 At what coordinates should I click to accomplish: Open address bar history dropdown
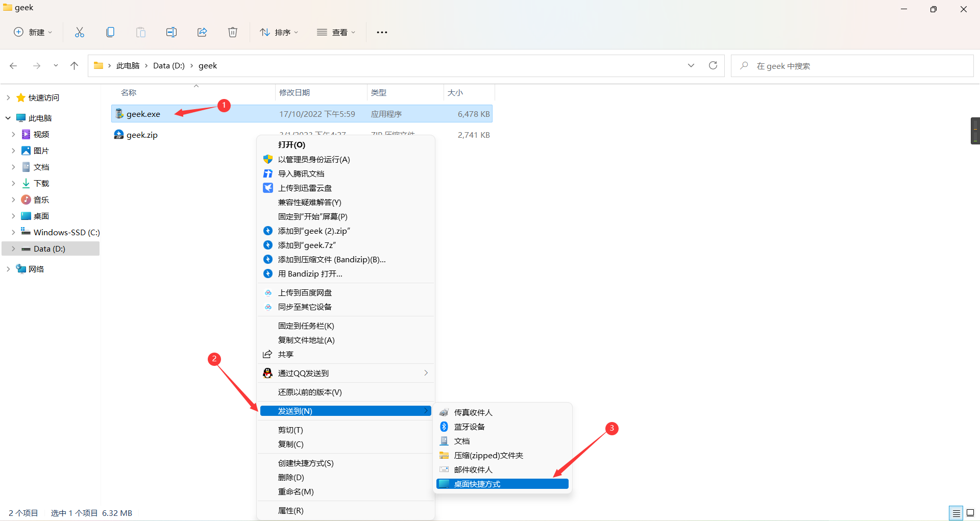tap(691, 65)
